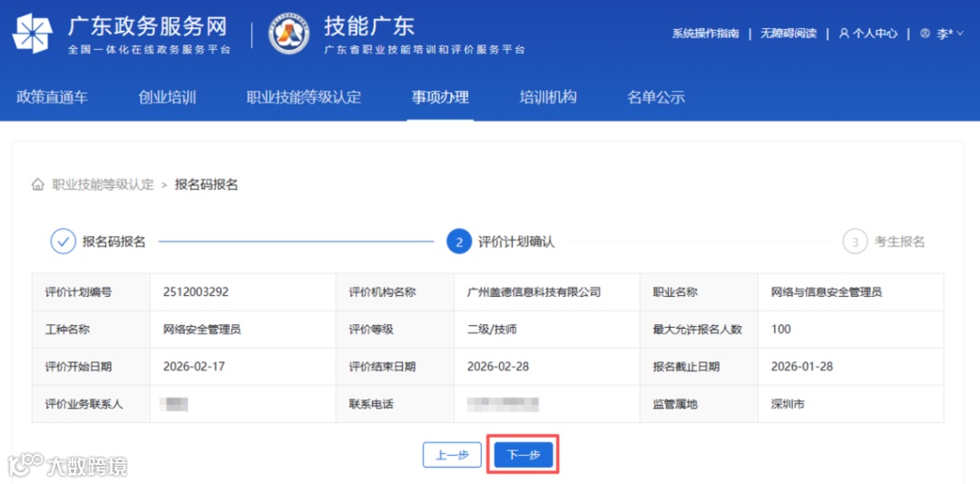Click the 上一步 button
Image resolution: width=980 pixels, height=484 pixels.
[x=452, y=455]
